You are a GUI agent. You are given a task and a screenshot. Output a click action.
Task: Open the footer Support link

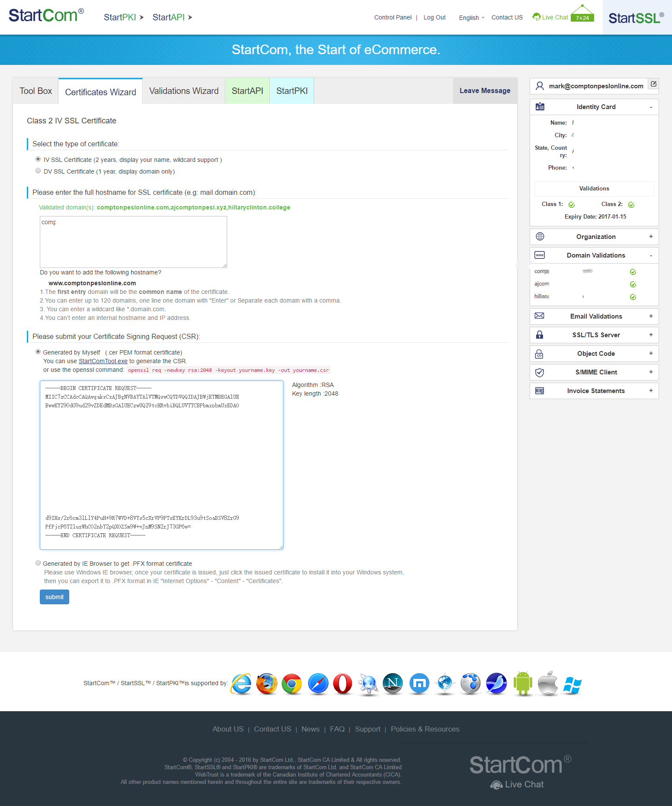[368, 729]
